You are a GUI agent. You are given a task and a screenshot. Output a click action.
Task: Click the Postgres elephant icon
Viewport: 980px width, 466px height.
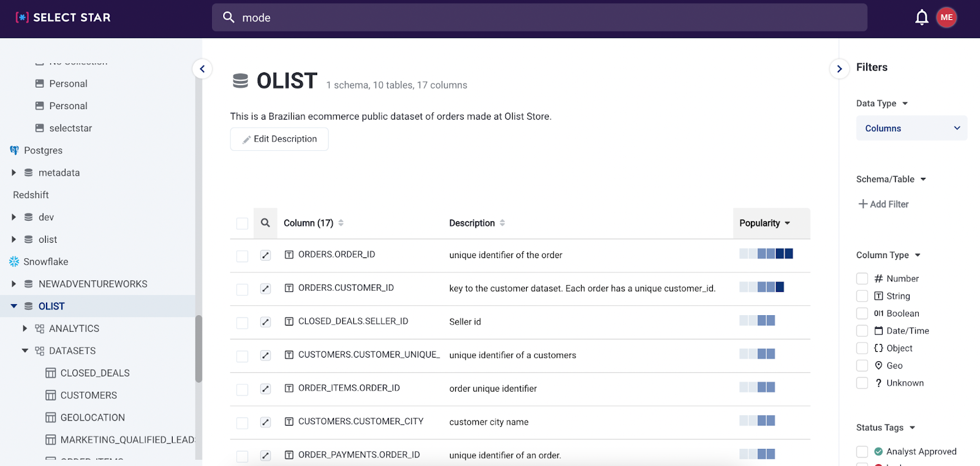point(14,150)
